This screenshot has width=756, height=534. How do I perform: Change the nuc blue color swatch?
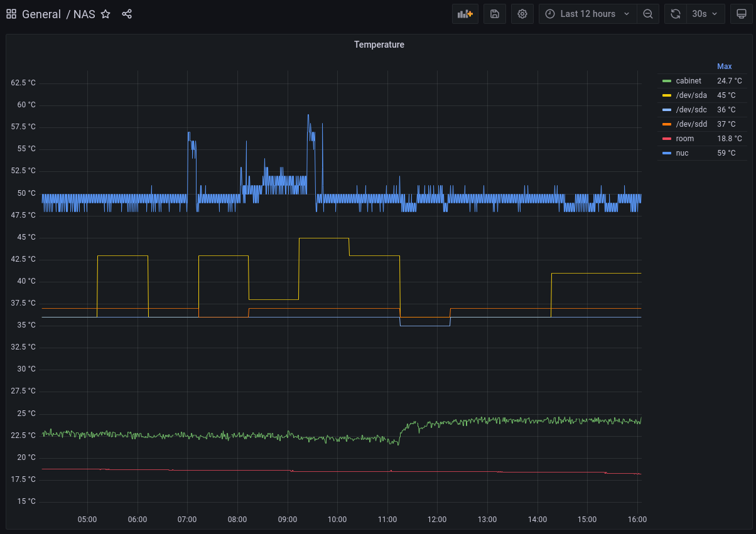667,153
